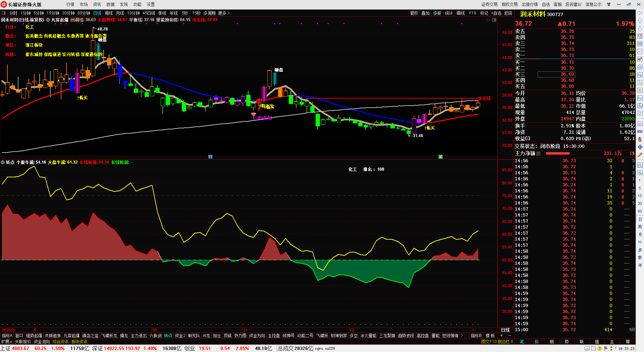Click the 投诉建议 link
The image size is (644, 352).
(573, 4)
